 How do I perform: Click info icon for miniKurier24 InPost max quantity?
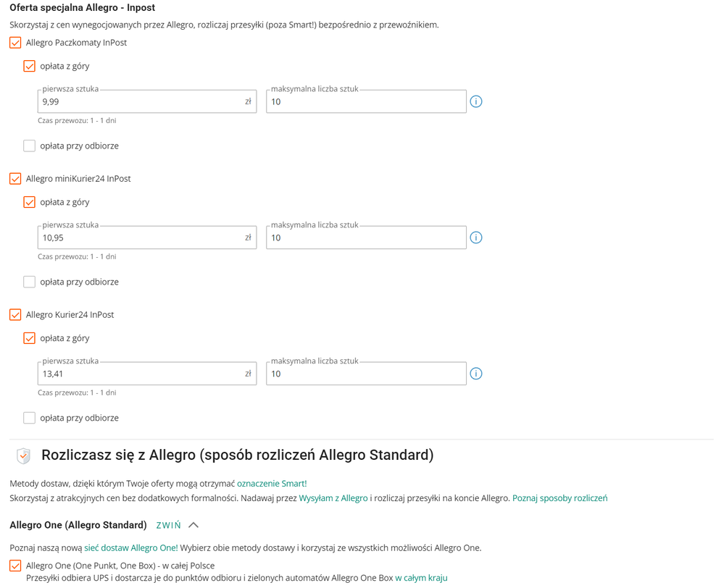coord(475,238)
